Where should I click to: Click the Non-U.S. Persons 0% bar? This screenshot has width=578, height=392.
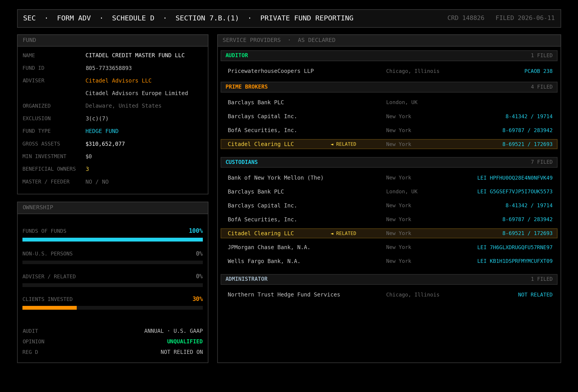(113, 263)
